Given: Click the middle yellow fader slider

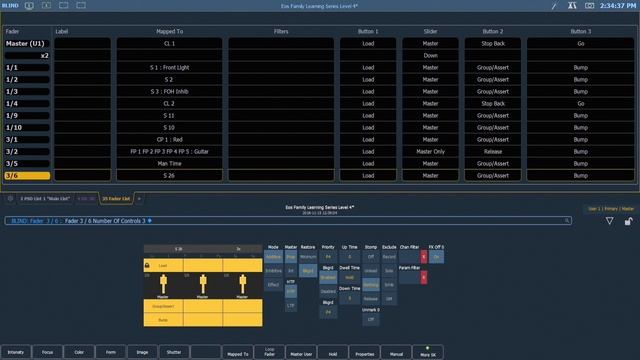Looking at the screenshot, I should 203,284.
